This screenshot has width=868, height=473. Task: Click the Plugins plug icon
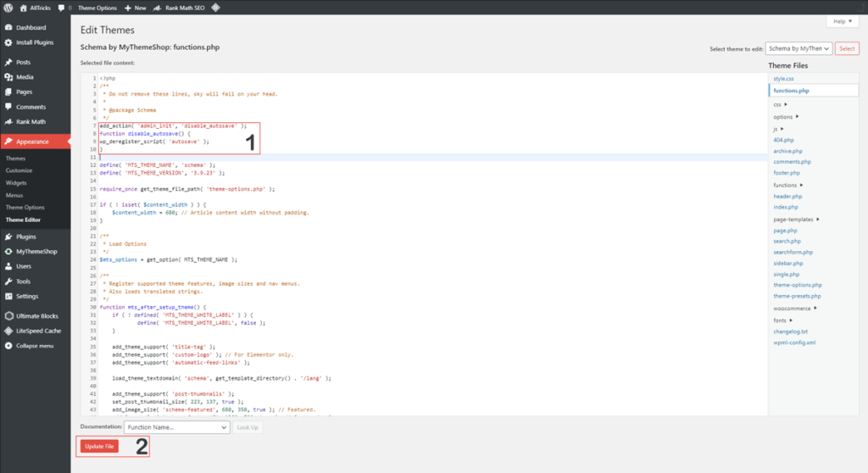8,236
